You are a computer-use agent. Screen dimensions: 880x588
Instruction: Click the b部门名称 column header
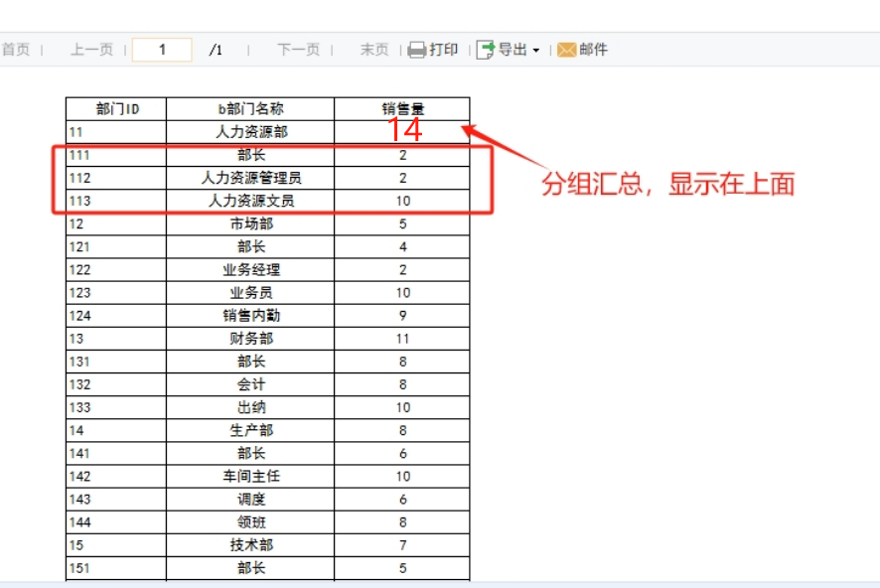point(250,109)
